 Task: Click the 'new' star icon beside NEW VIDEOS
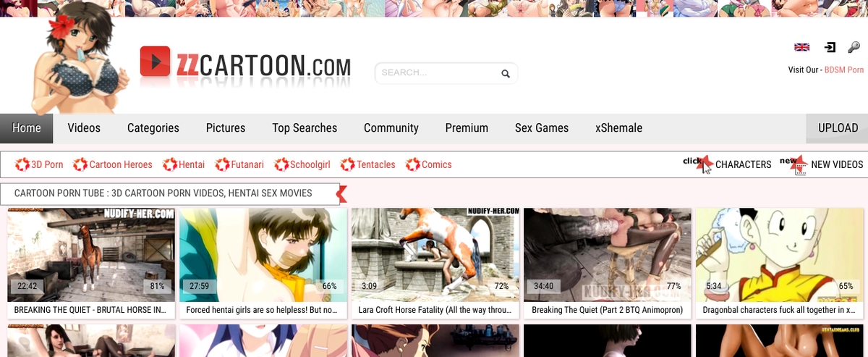tap(794, 165)
